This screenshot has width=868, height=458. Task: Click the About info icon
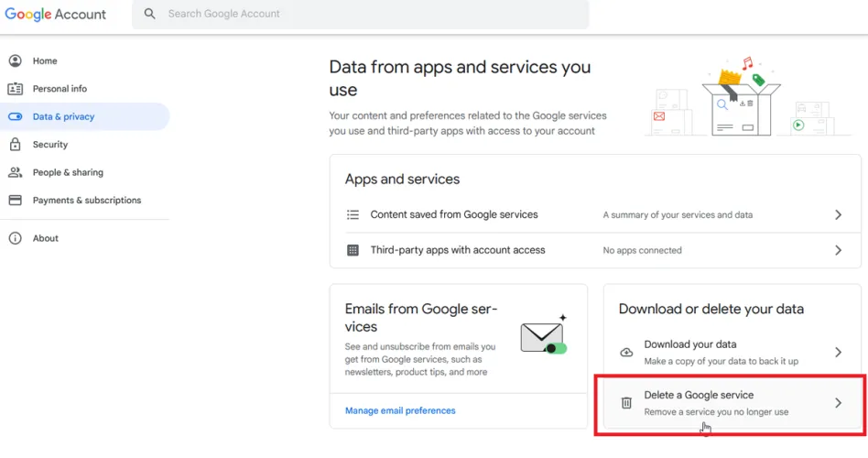point(15,238)
